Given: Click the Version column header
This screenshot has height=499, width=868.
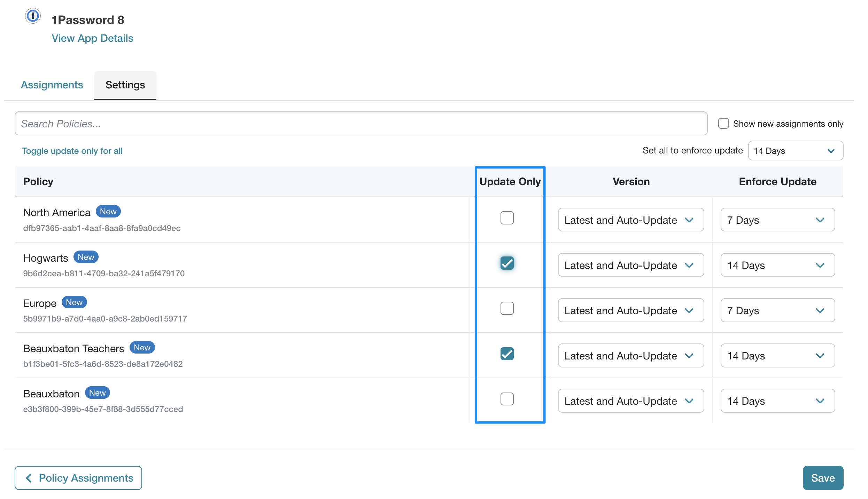Looking at the screenshot, I should [x=631, y=182].
